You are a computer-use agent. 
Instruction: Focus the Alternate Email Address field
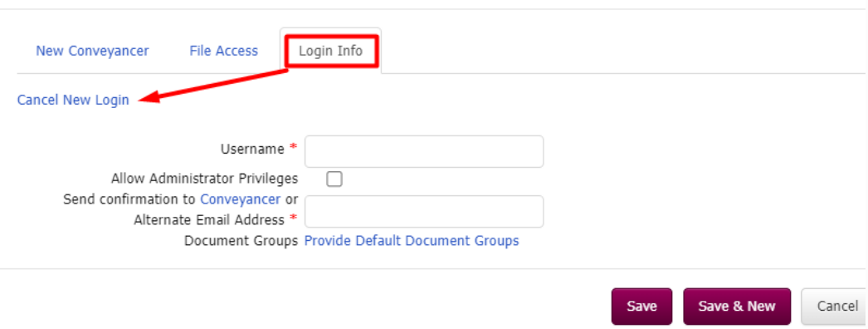tap(424, 211)
